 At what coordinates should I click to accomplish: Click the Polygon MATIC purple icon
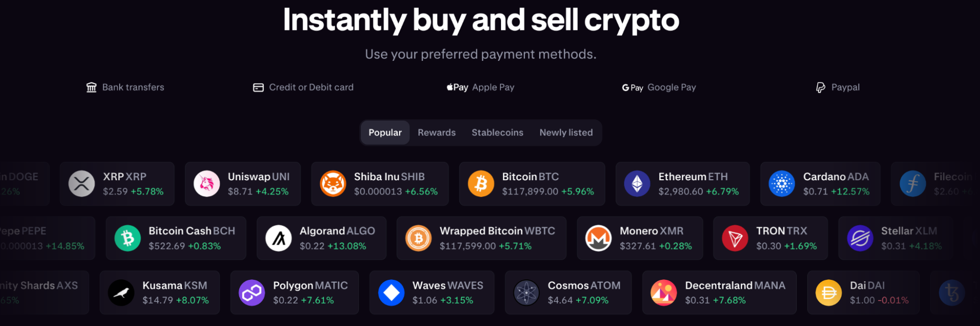tap(251, 293)
